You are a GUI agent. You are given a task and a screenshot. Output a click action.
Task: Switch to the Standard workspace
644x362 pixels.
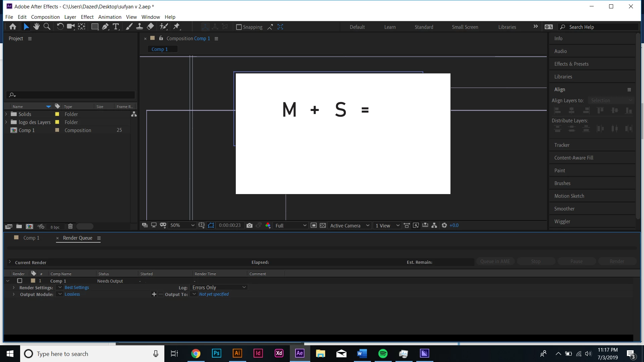(424, 27)
